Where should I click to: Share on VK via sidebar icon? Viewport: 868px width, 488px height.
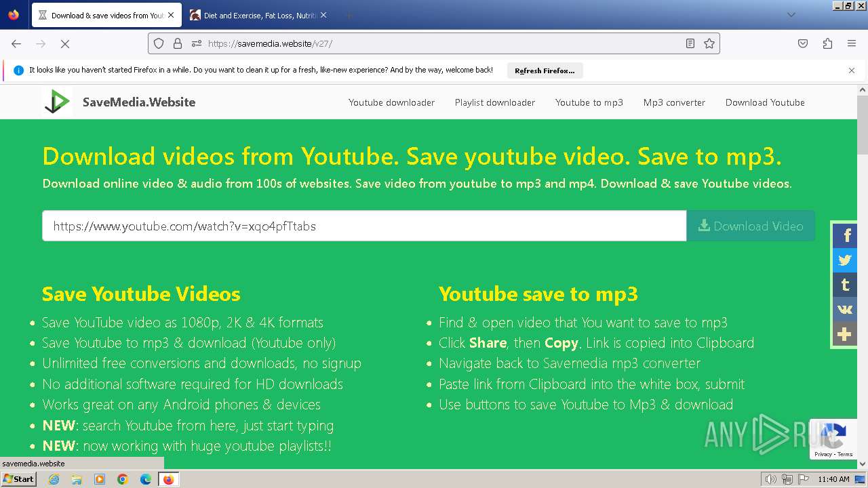pyautogui.click(x=845, y=309)
